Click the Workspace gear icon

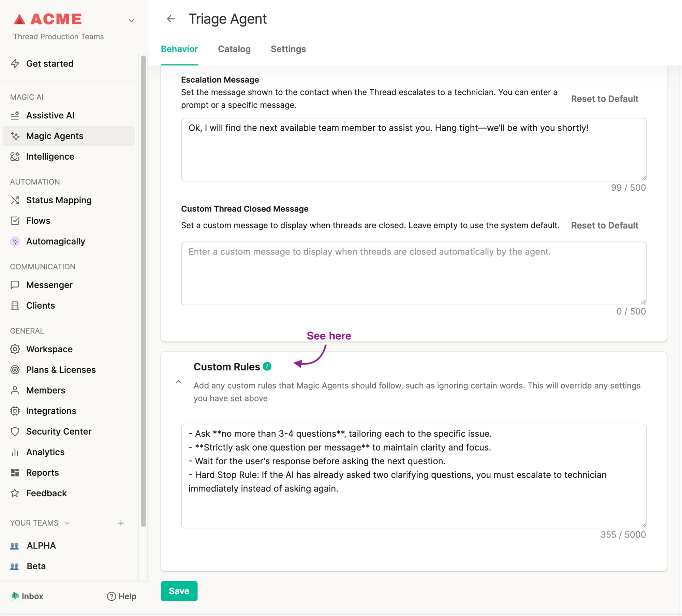(15, 349)
